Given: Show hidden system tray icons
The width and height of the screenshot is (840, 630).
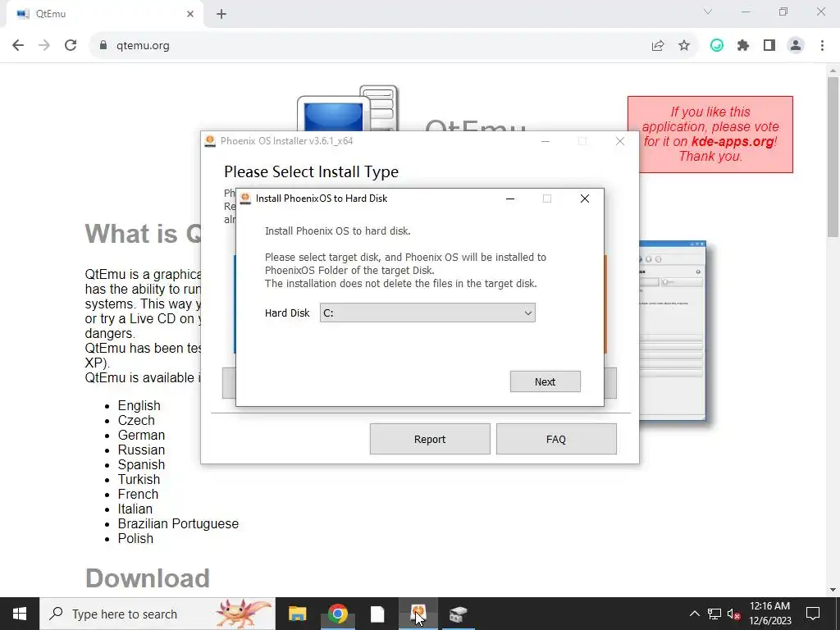Looking at the screenshot, I should 694,614.
